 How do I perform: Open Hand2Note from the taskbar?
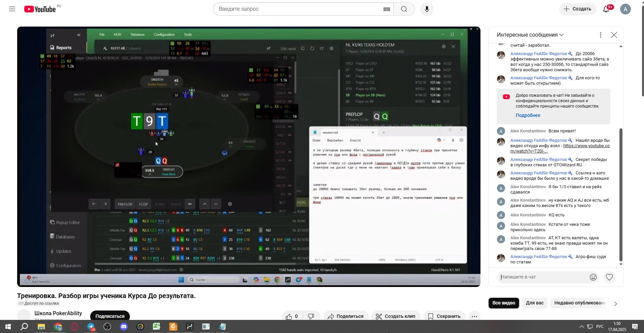pyautogui.click(x=190, y=327)
